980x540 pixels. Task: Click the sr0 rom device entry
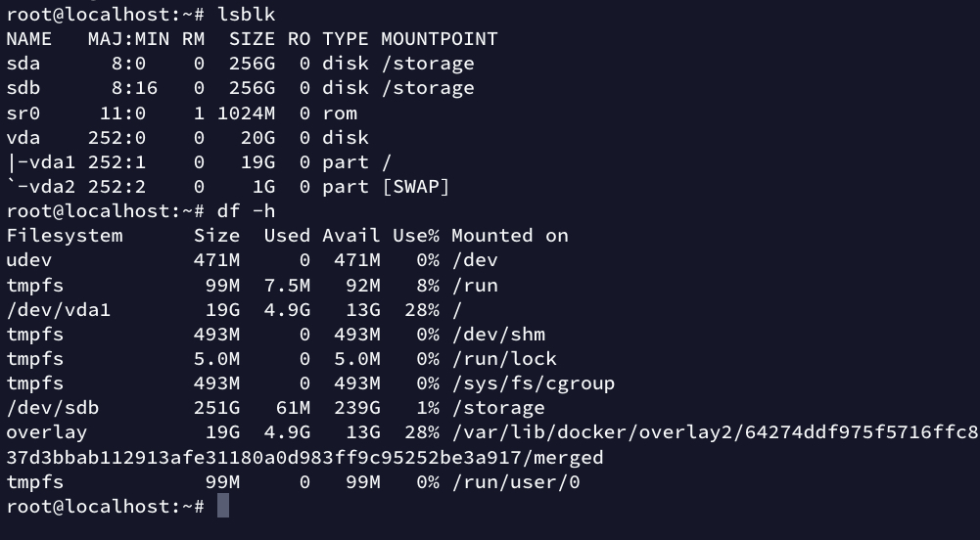pos(23,113)
